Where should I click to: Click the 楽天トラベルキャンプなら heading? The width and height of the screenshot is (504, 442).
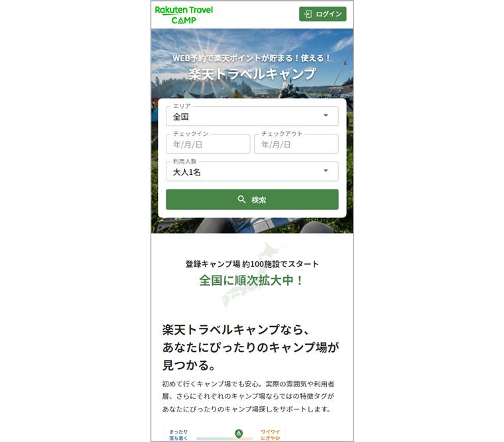coord(235,330)
